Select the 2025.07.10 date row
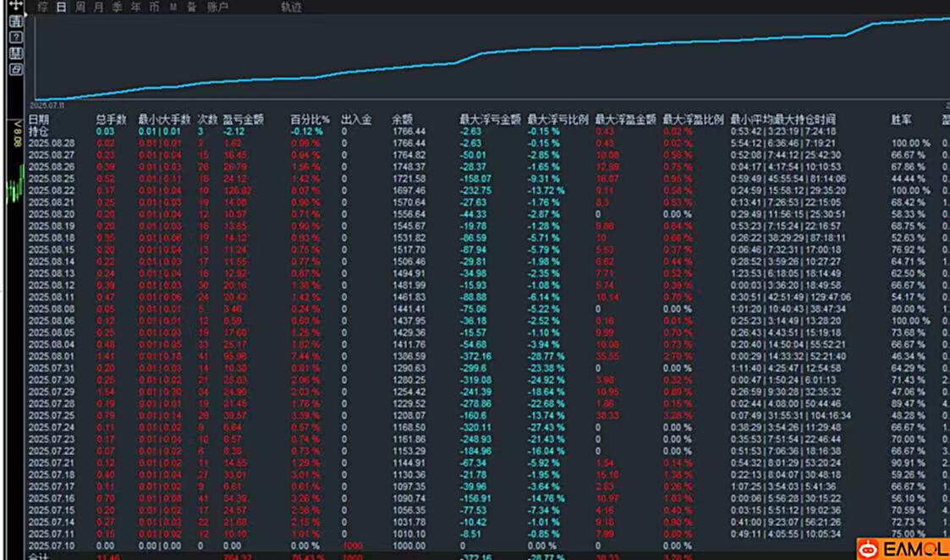Screen dimensions: 950x560 (52, 546)
